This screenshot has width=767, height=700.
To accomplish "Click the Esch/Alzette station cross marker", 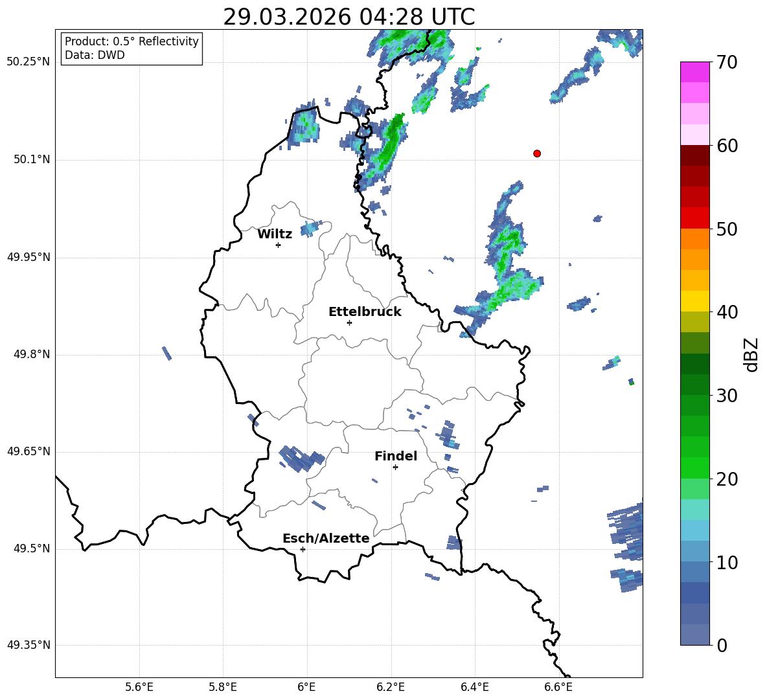I will click(x=303, y=549).
